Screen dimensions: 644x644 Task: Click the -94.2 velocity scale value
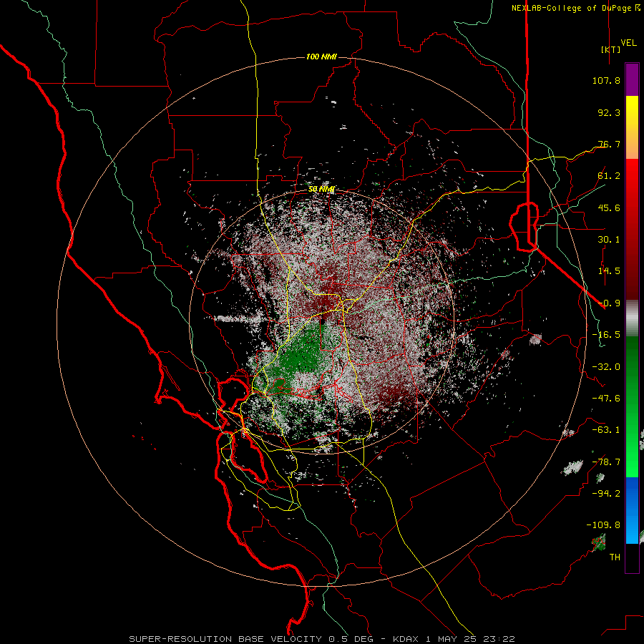[606, 494]
